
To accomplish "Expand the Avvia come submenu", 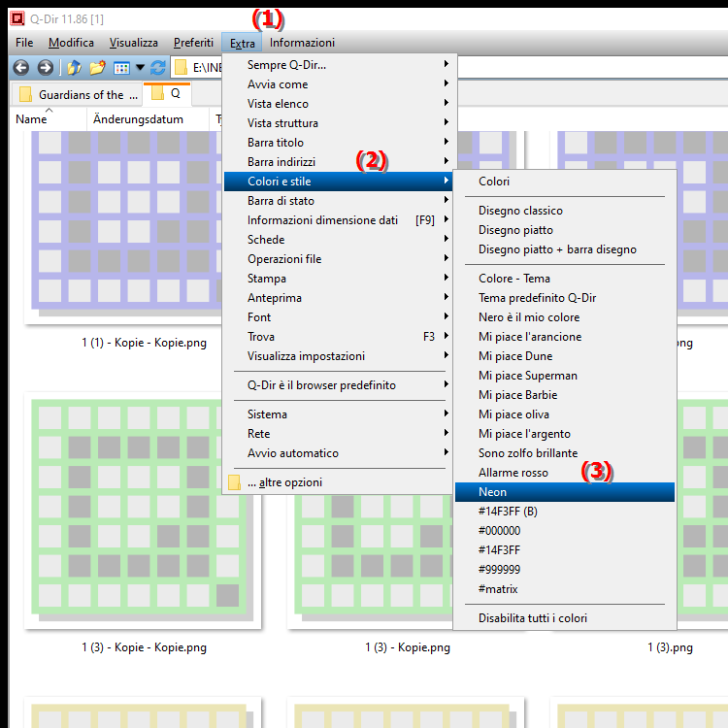I will tap(339, 84).
